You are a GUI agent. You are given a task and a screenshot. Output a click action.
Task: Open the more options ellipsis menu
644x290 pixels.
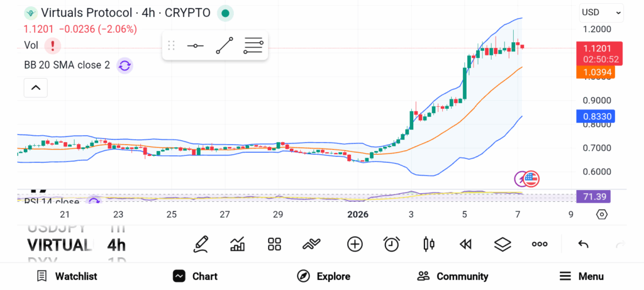click(539, 244)
